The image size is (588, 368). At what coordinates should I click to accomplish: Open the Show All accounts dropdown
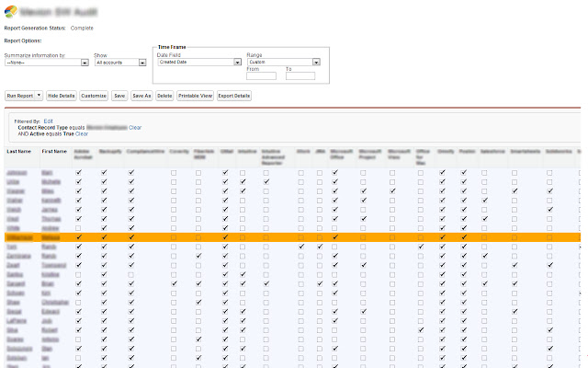pos(119,63)
